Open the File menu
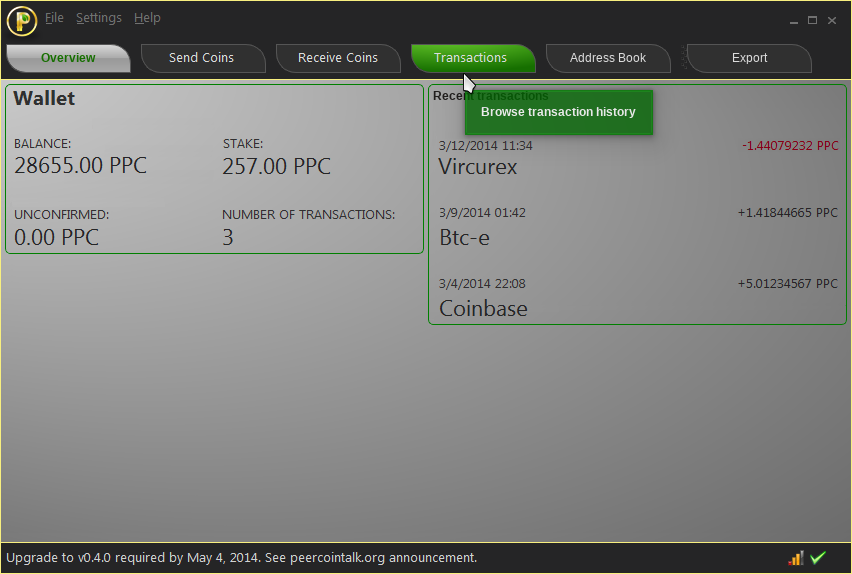The height and width of the screenshot is (574, 852). pos(54,18)
